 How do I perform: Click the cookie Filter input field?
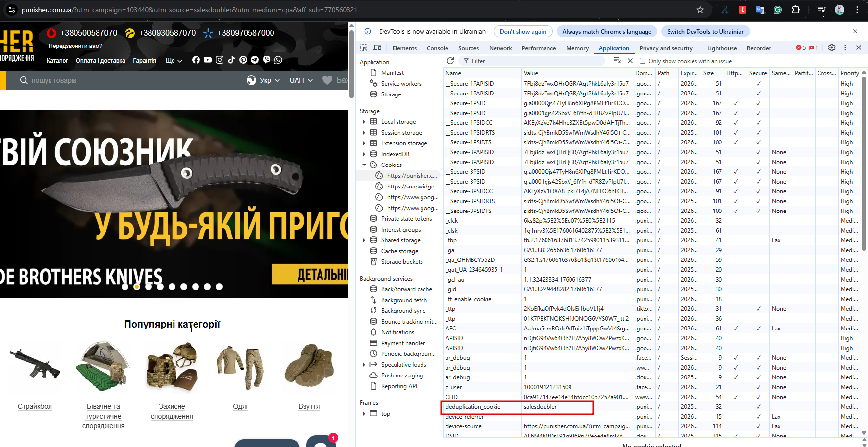click(x=532, y=61)
